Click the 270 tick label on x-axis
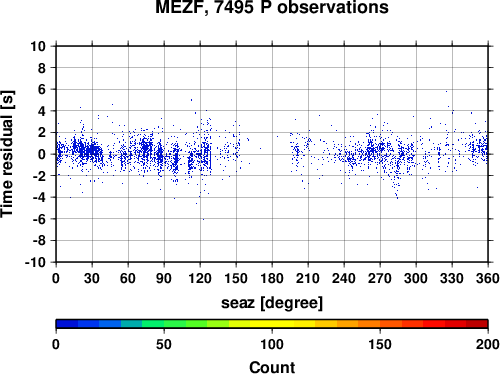This screenshot has height=374, width=500. tap(380, 278)
